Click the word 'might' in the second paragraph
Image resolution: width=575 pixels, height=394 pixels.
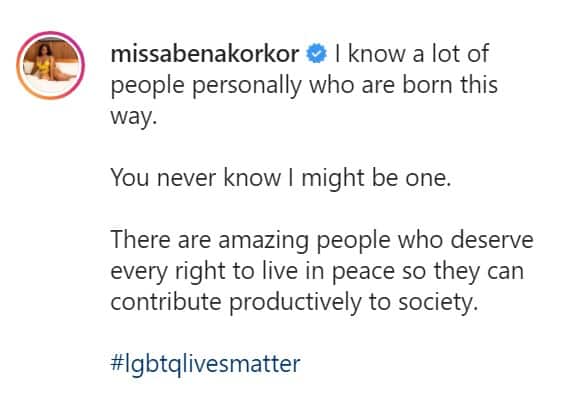point(332,179)
